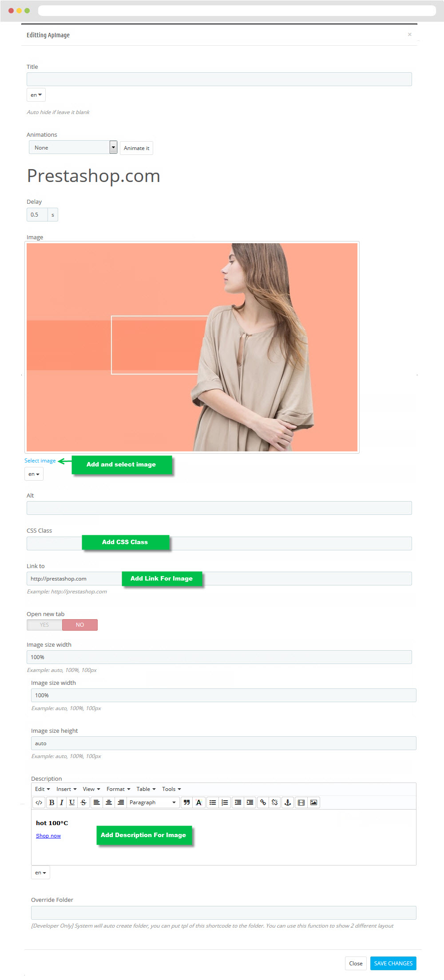This screenshot has height=980, width=444.
Task: Open the Insert menu in editor
Action: (67, 789)
